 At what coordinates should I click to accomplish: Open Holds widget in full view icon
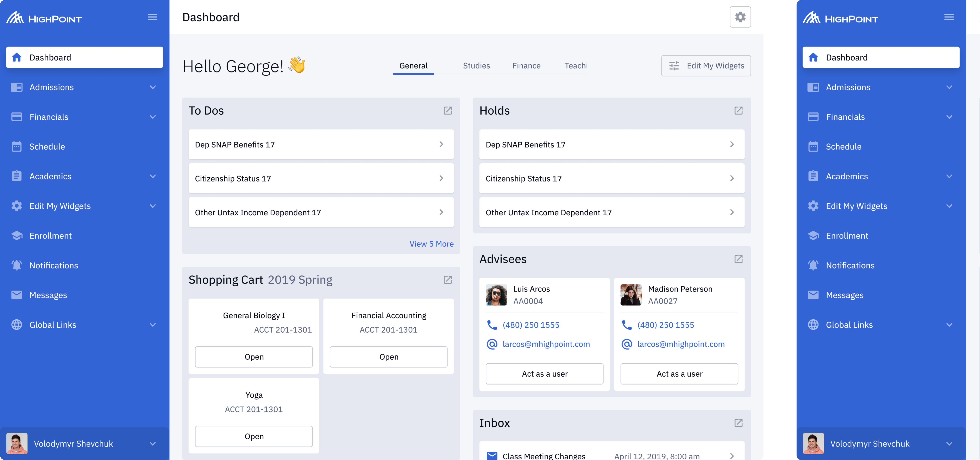738,111
